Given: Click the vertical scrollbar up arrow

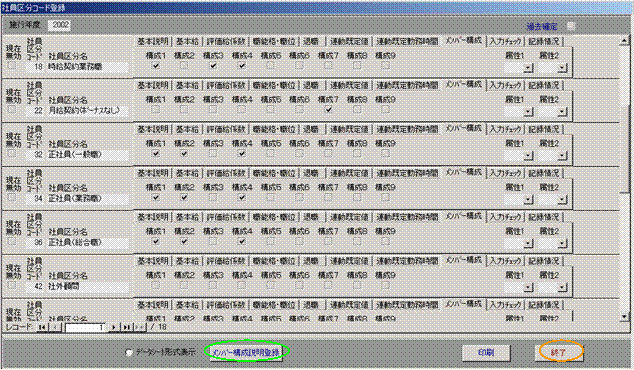Looking at the screenshot, I should 624,41.
